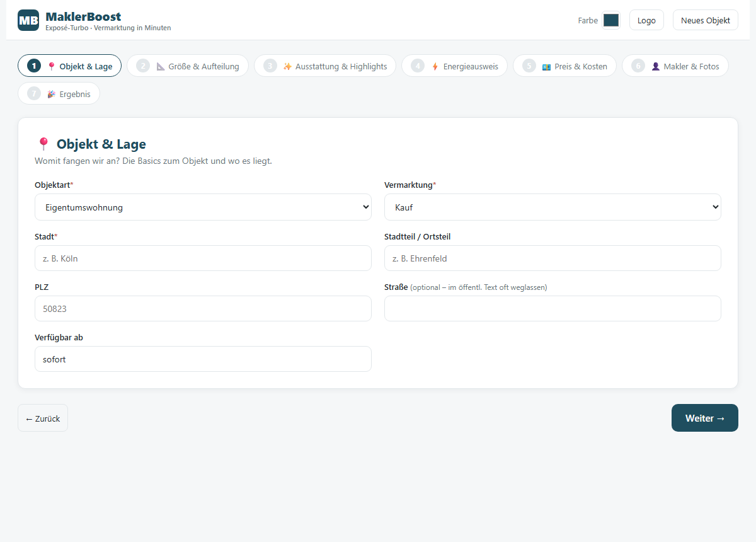Click the sparkles icon for Ausstattung & Highlights
This screenshot has width=756, height=542.
(287, 66)
